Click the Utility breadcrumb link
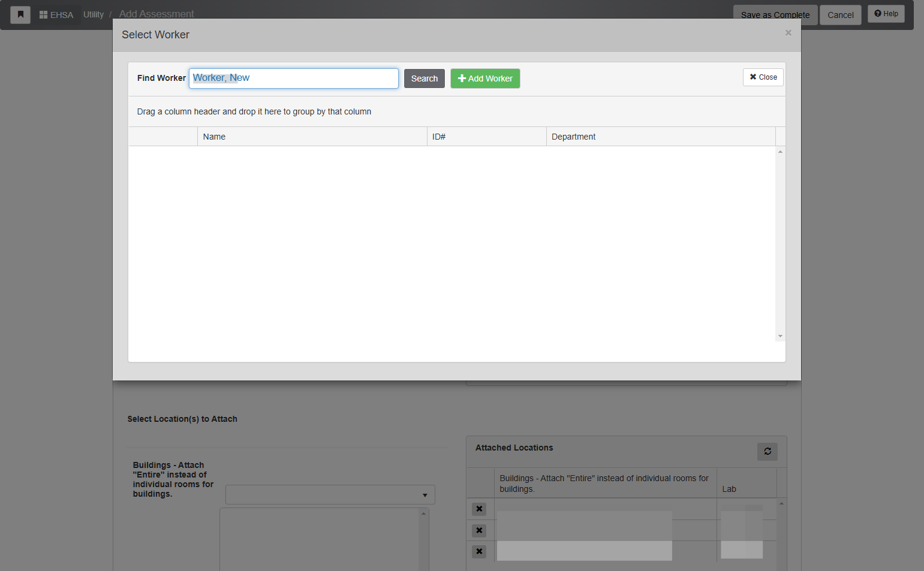The image size is (924, 571). tap(94, 14)
